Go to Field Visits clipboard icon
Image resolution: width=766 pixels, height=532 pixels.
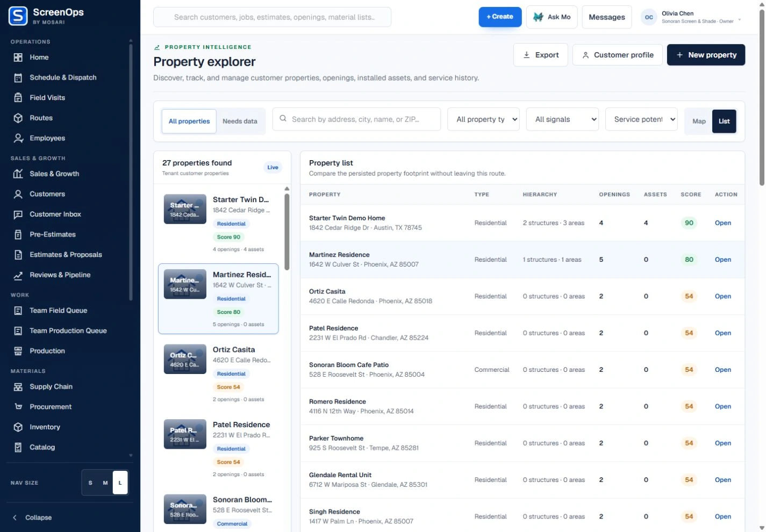pyautogui.click(x=18, y=98)
